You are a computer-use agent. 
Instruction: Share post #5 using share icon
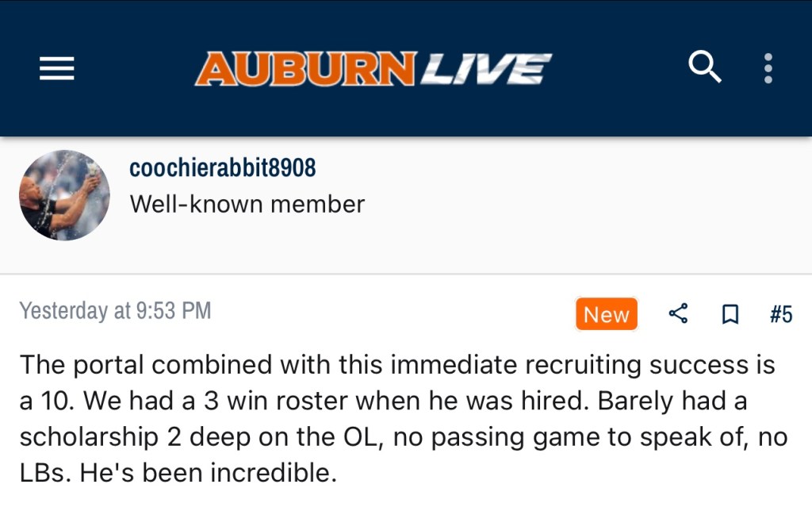tap(678, 314)
